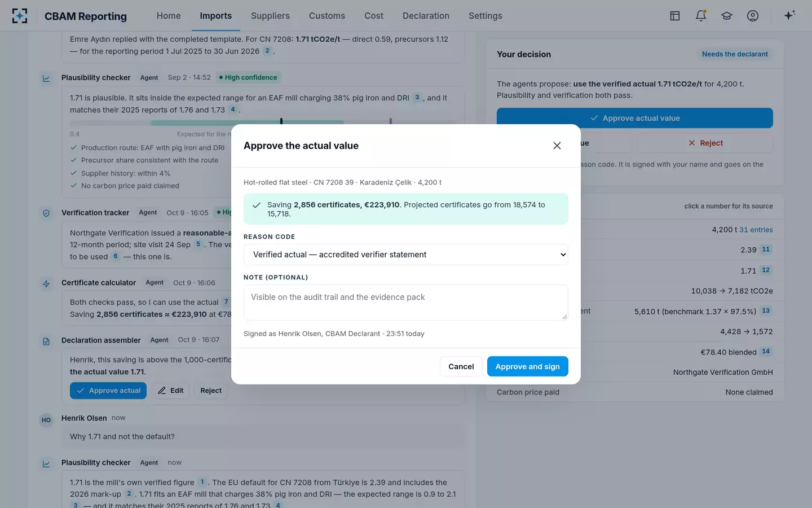This screenshot has width=812, height=508.
Task: Switch to the Imports tab
Action: tap(216, 16)
